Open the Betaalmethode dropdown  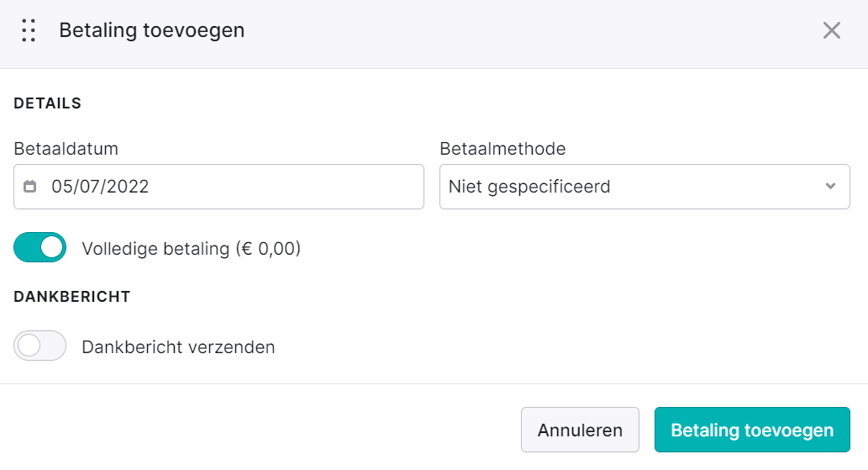click(644, 187)
